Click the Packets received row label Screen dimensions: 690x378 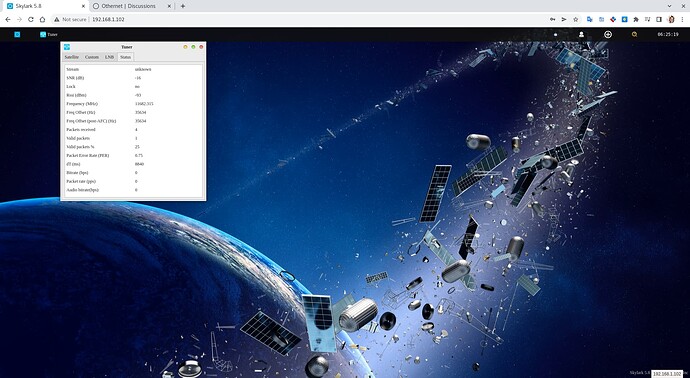[81, 130]
